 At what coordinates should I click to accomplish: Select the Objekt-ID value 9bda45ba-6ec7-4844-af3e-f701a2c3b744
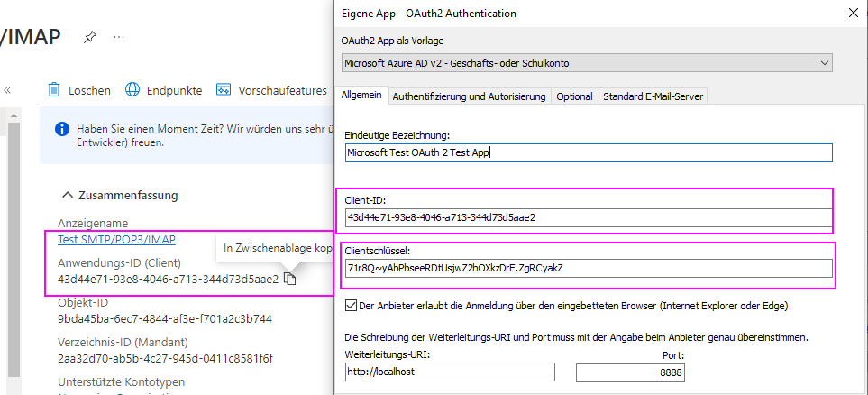click(164, 319)
